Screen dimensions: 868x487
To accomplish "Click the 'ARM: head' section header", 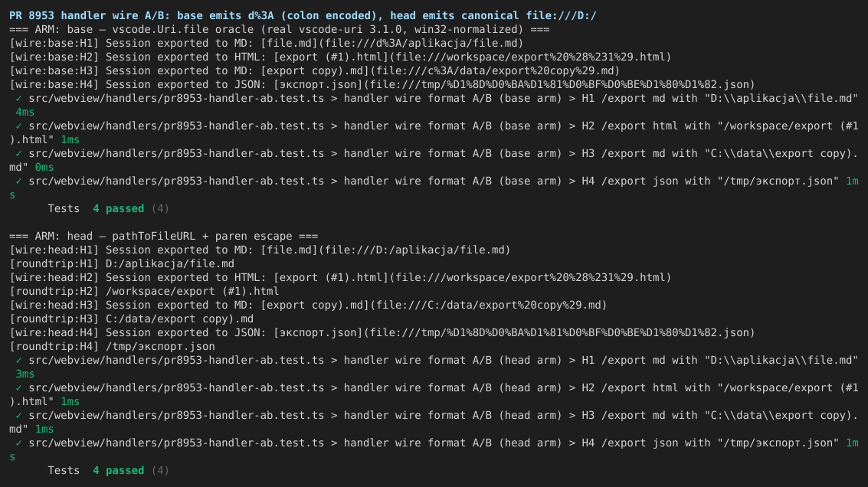I will [x=164, y=237].
